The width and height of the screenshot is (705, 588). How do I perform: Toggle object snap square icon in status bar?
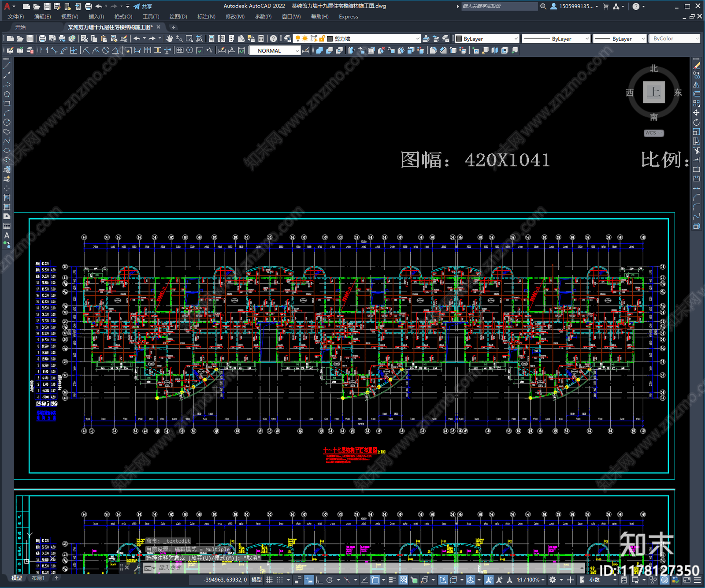(375, 580)
